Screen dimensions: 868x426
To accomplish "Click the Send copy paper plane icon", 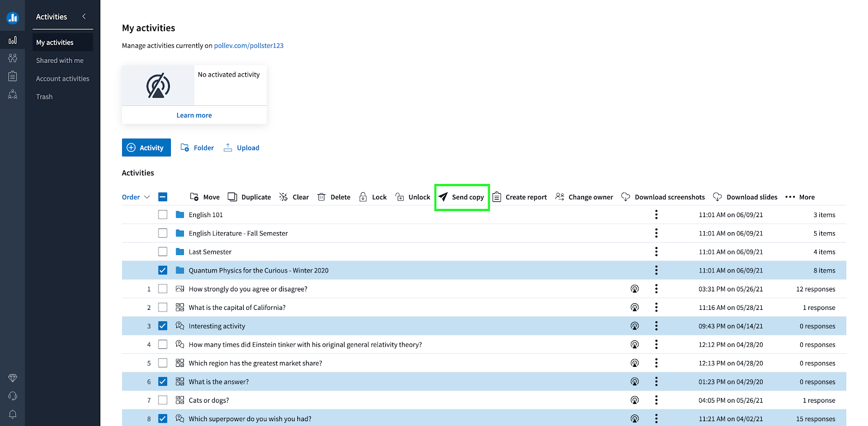I will point(443,197).
